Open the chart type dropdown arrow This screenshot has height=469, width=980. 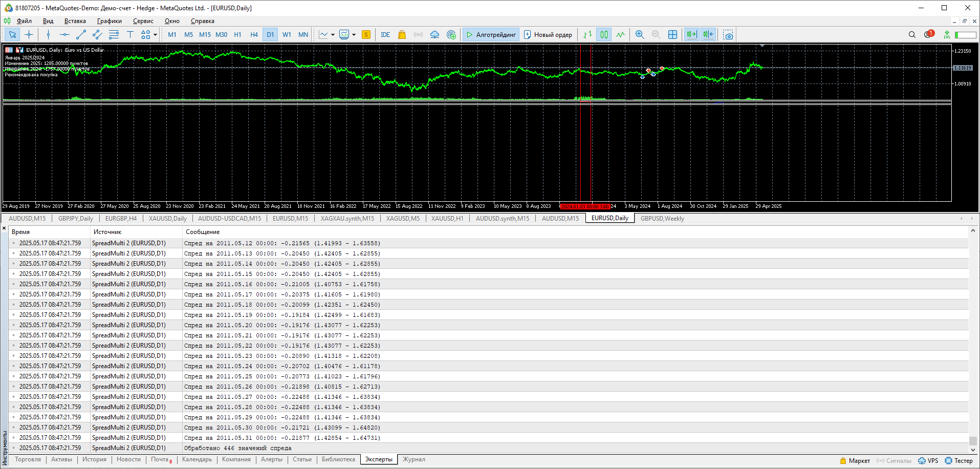[x=333, y=35]
